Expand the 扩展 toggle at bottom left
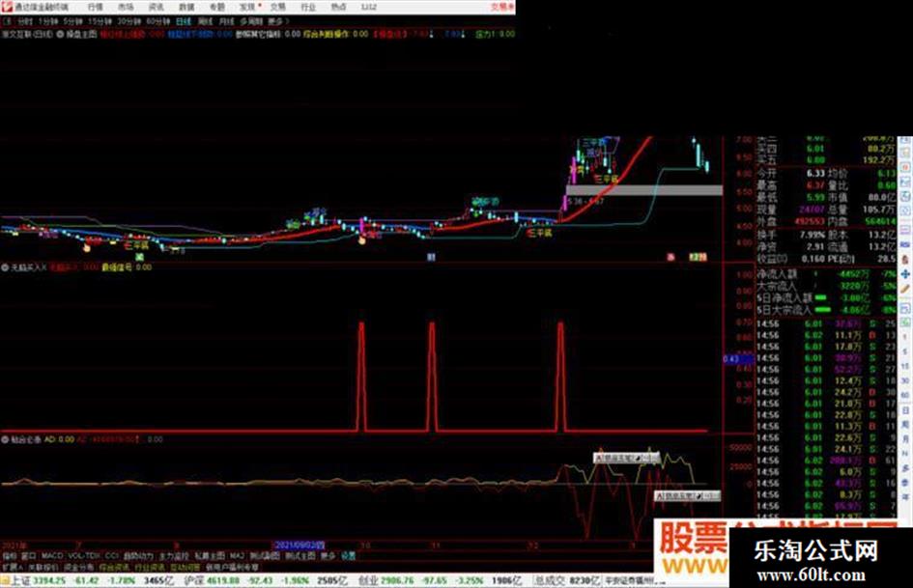 [x=12, y=567]
